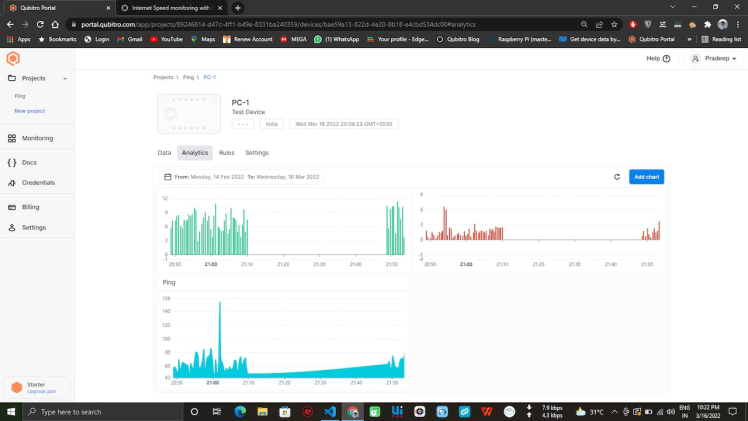Open the Gmail bookmark
Image resolution: width=748 pixels, height=421 pixels.
tap(129, 39)
